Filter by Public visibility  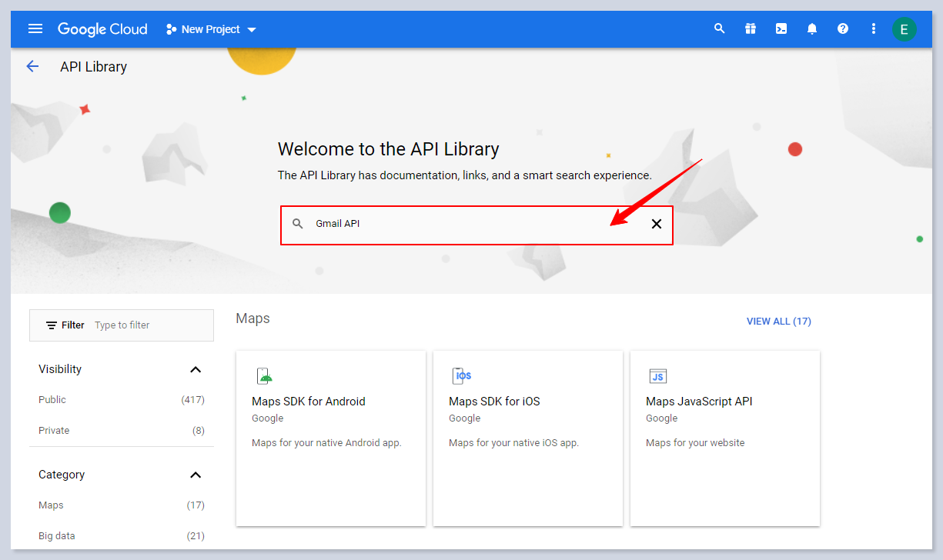[52, 400]
